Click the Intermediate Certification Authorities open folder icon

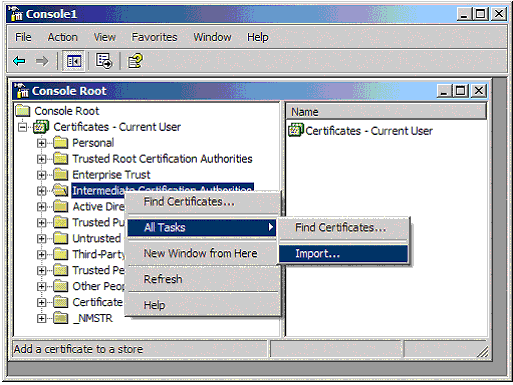(61, 190)
